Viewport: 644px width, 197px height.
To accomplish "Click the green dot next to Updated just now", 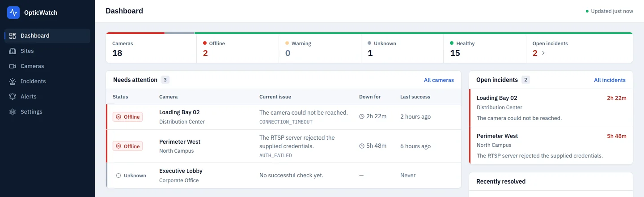I will (587, 11).
